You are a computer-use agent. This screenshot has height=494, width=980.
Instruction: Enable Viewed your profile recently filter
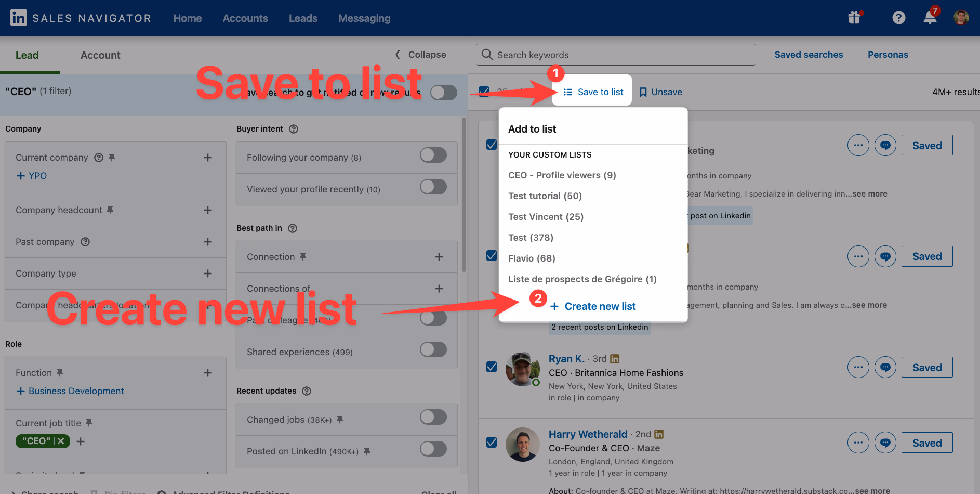click(x=433, y=187)
